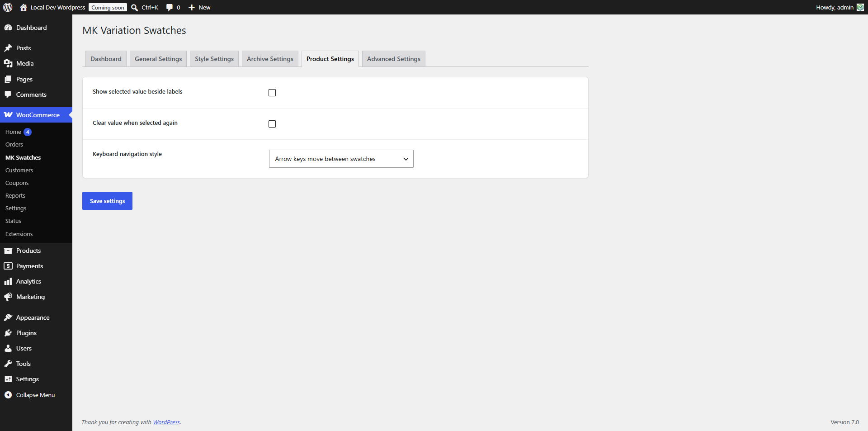Open WooCommerce Status submenu item
The width and height of the screenshot is (868, 431).
click(x=13, y=221)
